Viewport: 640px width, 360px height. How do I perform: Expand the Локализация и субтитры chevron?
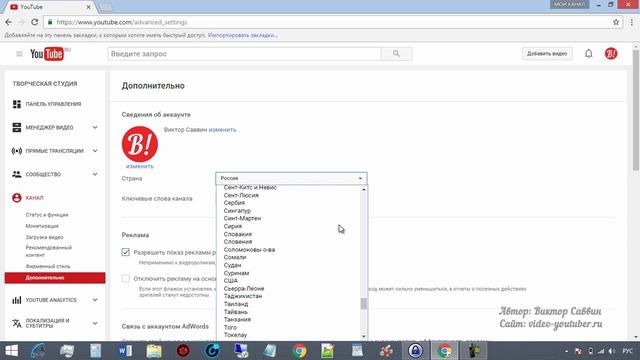(95, 323)
